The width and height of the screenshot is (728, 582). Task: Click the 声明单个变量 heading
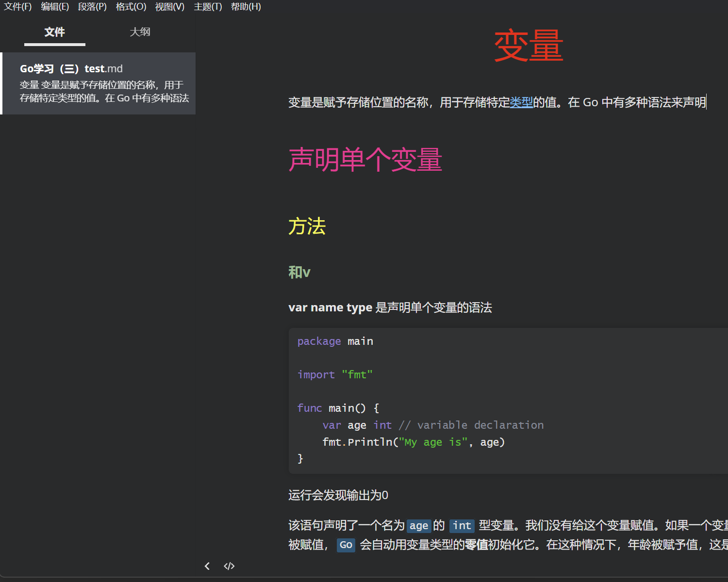pyautogui.click(x=365, y=160)
